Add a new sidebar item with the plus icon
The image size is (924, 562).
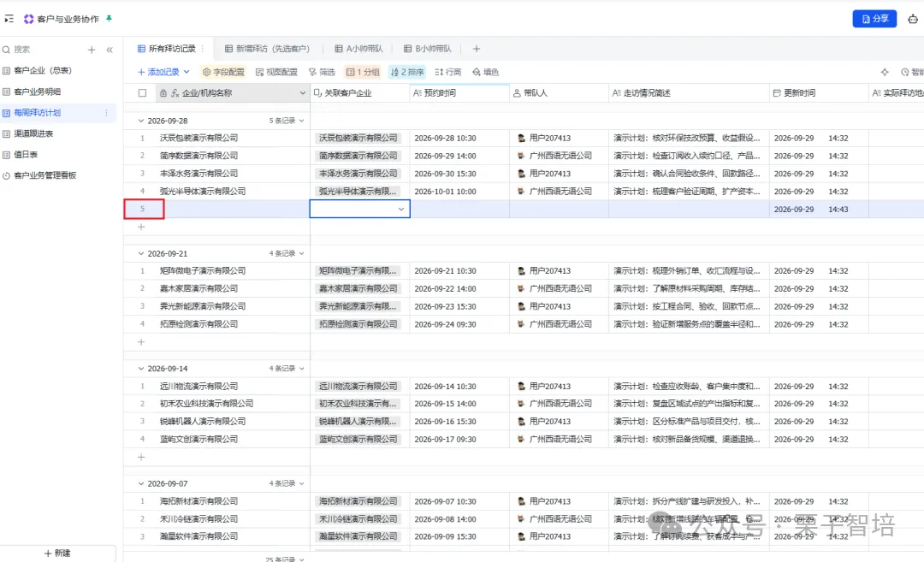pyautogui.click(x=92, y=50)
